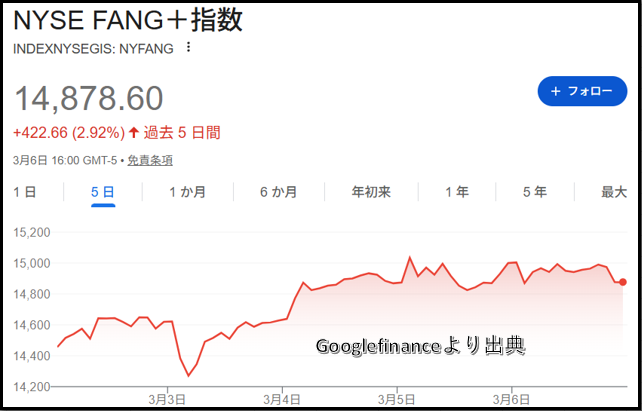Click the 14,878.60 index price value

point(88,98)
